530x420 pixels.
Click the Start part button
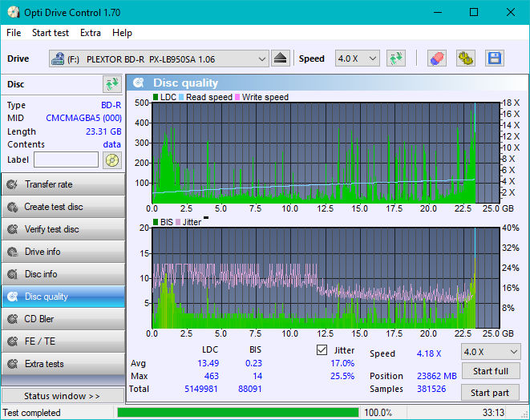tap(490, 393)
